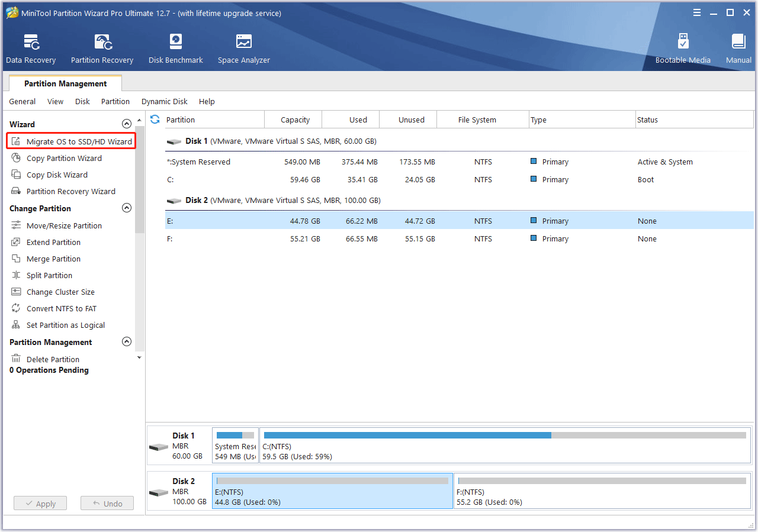Click the refresh disk list icon
Screen dimensions: 758x532
click(155, 120)
